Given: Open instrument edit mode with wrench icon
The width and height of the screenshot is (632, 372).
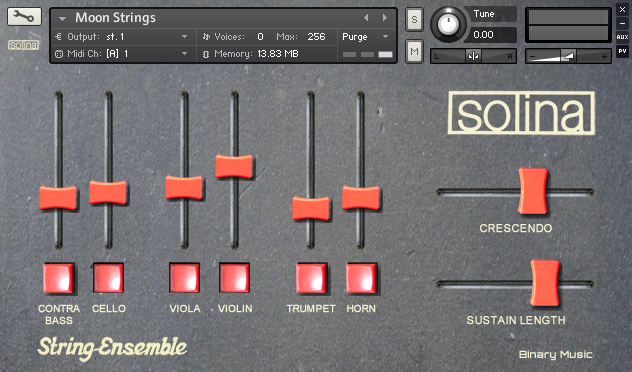Looking at the screenshot, I should (24, 17).
